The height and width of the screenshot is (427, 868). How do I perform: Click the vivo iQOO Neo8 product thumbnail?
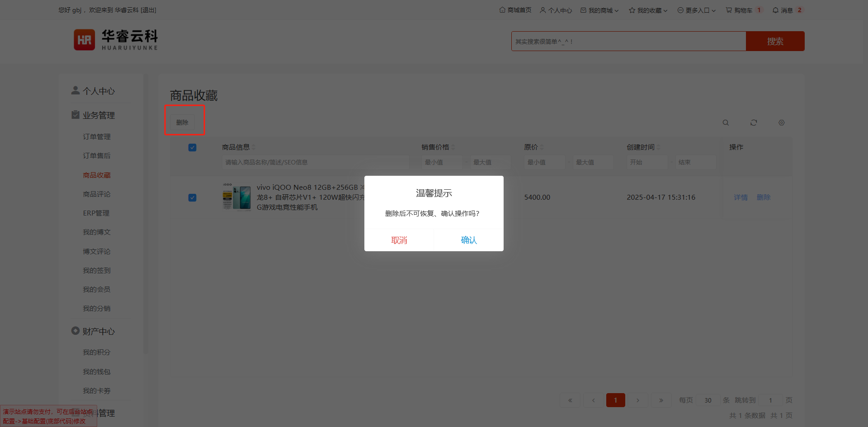point(236,197)
